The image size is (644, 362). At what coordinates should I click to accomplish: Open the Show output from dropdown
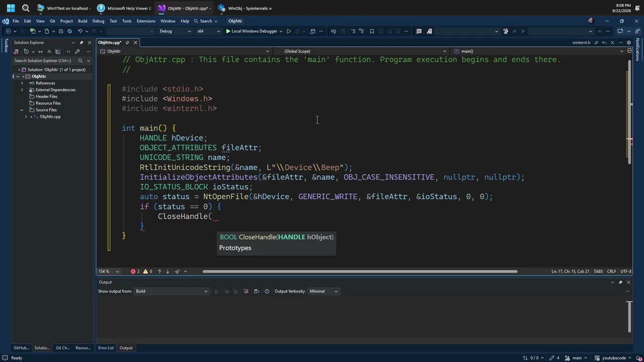point(172,291)
